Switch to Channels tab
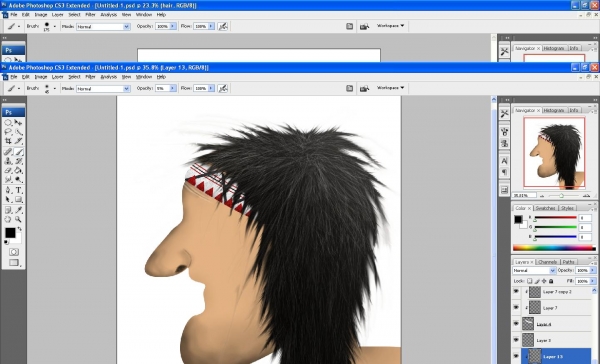The width and height of the screenshot is (600, 364). coord(548,262)
